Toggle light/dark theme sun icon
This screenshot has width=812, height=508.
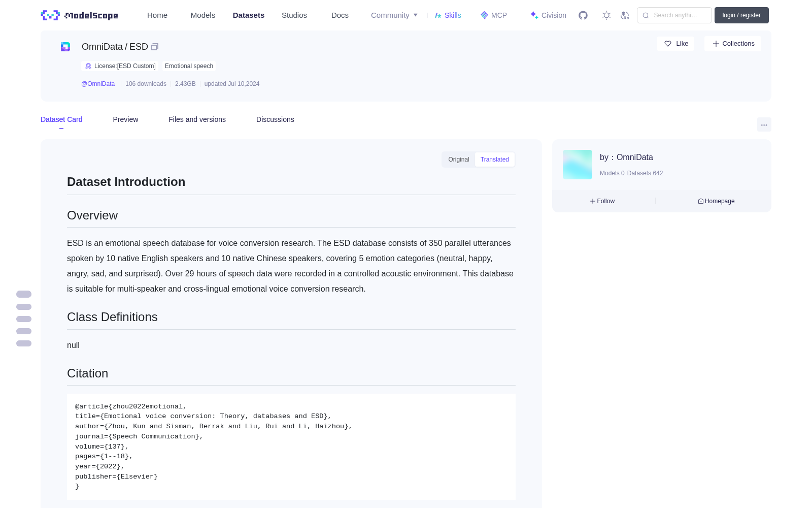click(x=606, y=15)
